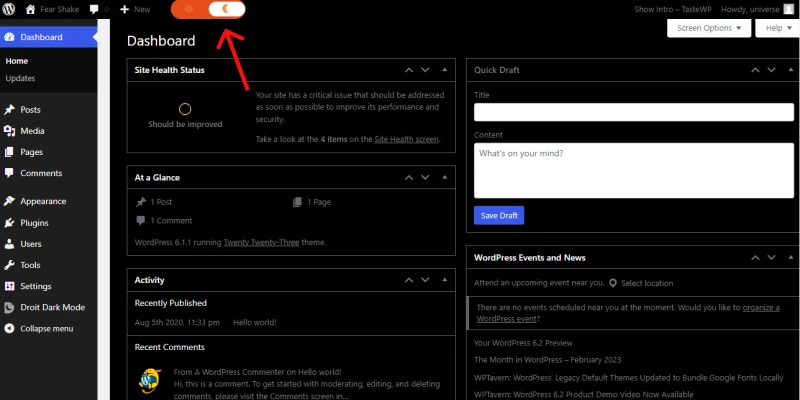Click the user avatar in admin bar
Screen dimensions: 800x400
point(789,9)
